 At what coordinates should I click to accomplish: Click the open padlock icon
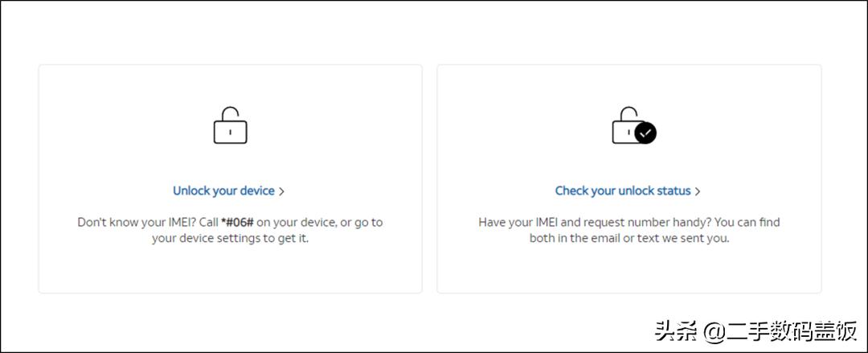pos(230,126)
